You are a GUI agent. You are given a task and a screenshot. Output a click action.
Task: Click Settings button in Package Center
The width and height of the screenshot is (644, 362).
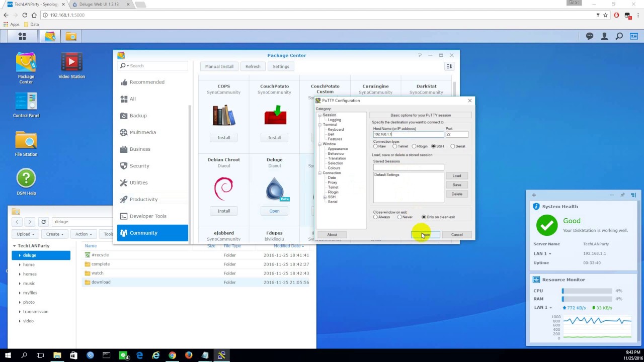(281, 66)
